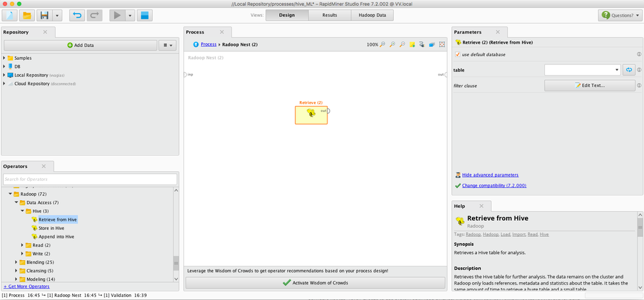Click the Edit Text button for filter clause
The width and height of the screenshot is (644, 300).
pyautogui.click(x=590, y=86)
